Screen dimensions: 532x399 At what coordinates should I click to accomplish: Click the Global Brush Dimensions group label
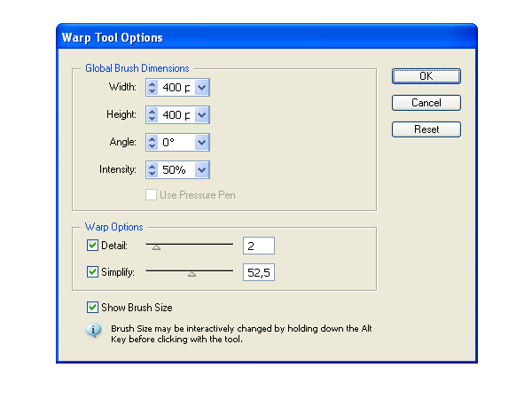(x=137, y=68)
